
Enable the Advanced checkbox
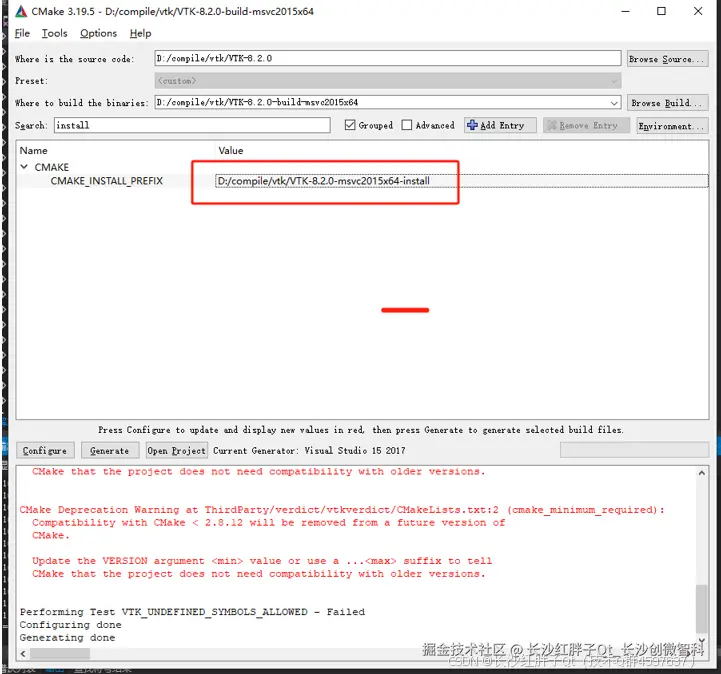[406, 125]
